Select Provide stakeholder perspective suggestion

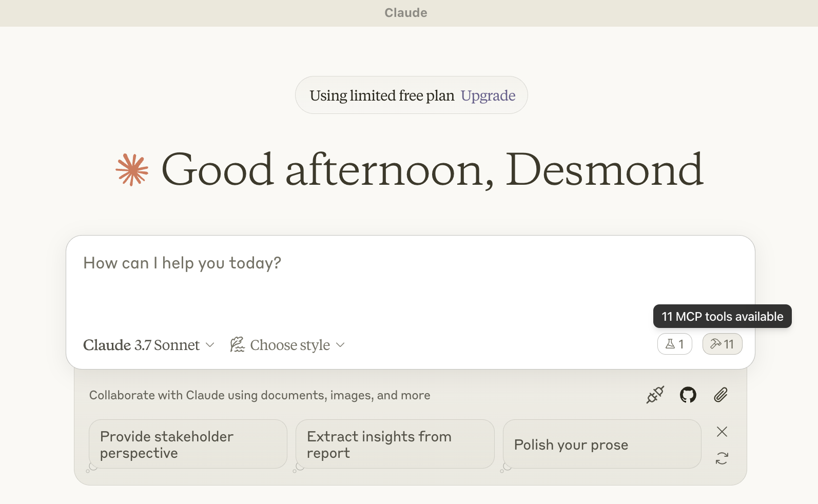188,444
